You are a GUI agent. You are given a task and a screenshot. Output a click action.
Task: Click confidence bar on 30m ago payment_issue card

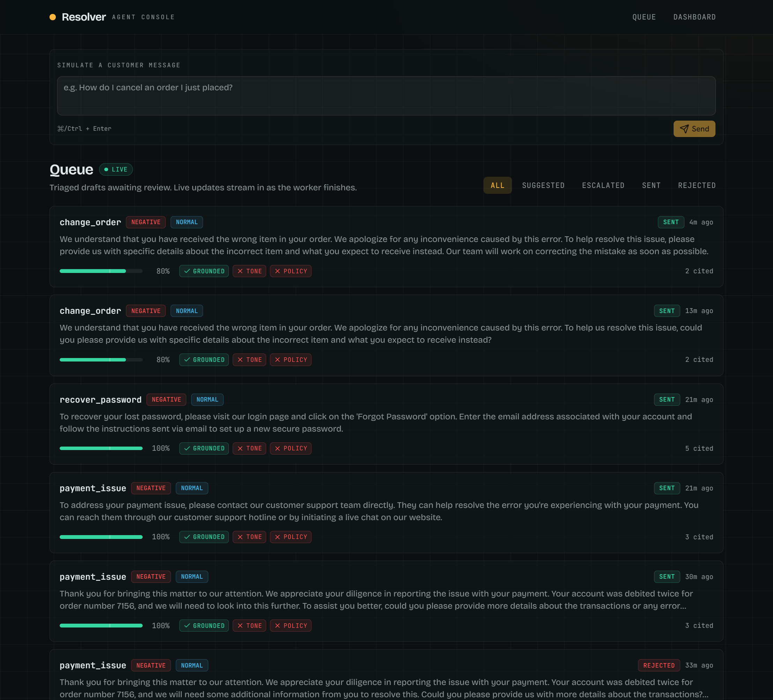101,625
